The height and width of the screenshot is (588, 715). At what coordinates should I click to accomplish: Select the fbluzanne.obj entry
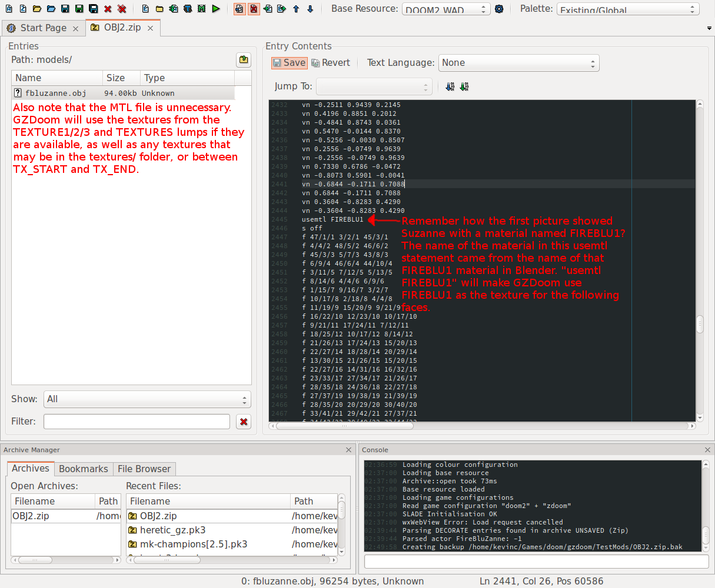(x=123, y=93)
